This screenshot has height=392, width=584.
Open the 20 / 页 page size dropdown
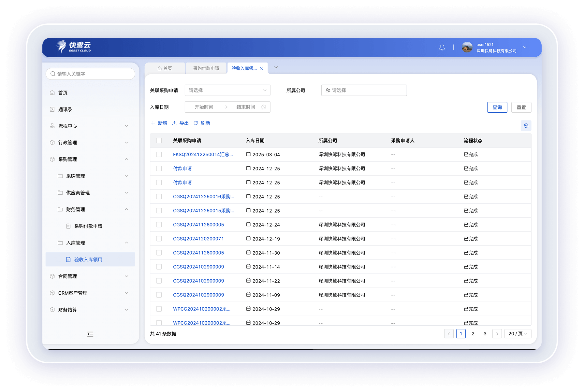[x=518, y=334]
